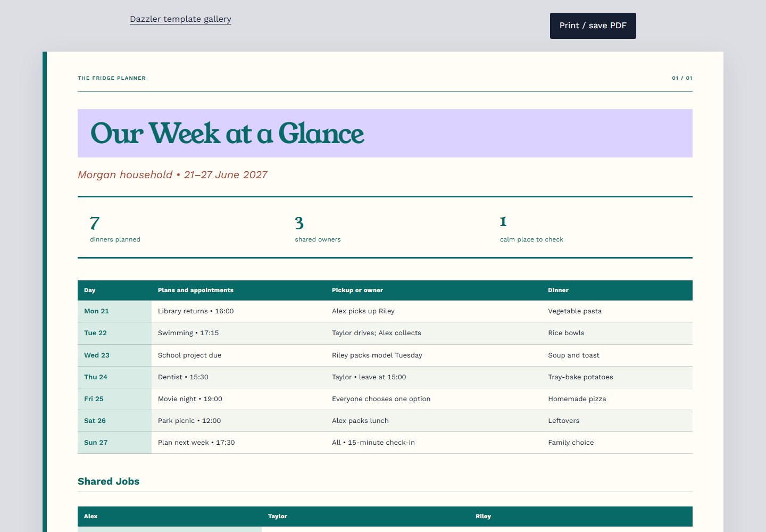Click the 'Homemade pizza' dinner cell
This screenshot has height=532, width=766.
(617, 399)
